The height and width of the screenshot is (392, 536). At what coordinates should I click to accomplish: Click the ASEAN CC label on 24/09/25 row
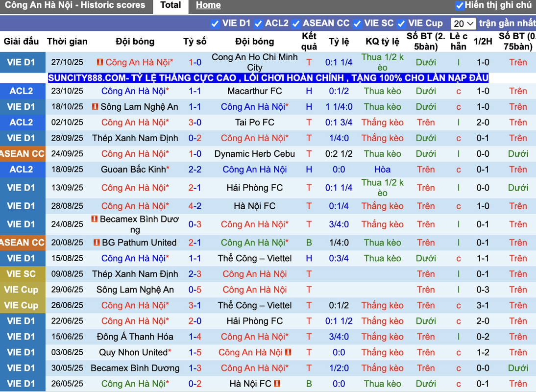tap(23, 154)
